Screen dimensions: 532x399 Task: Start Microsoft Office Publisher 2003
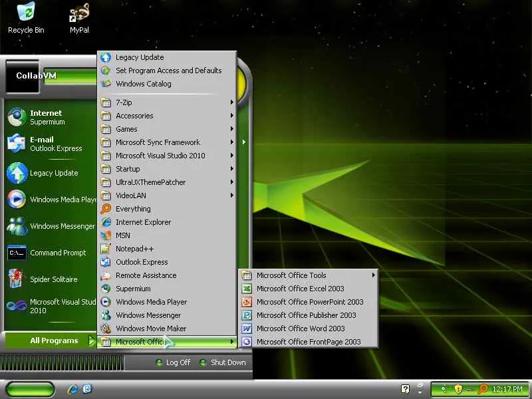(x=309, y=315)
